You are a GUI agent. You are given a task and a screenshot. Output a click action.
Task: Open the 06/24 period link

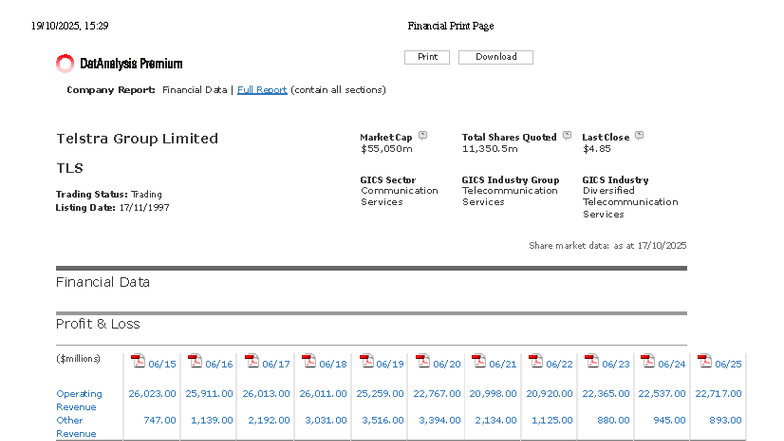[672, 364]
